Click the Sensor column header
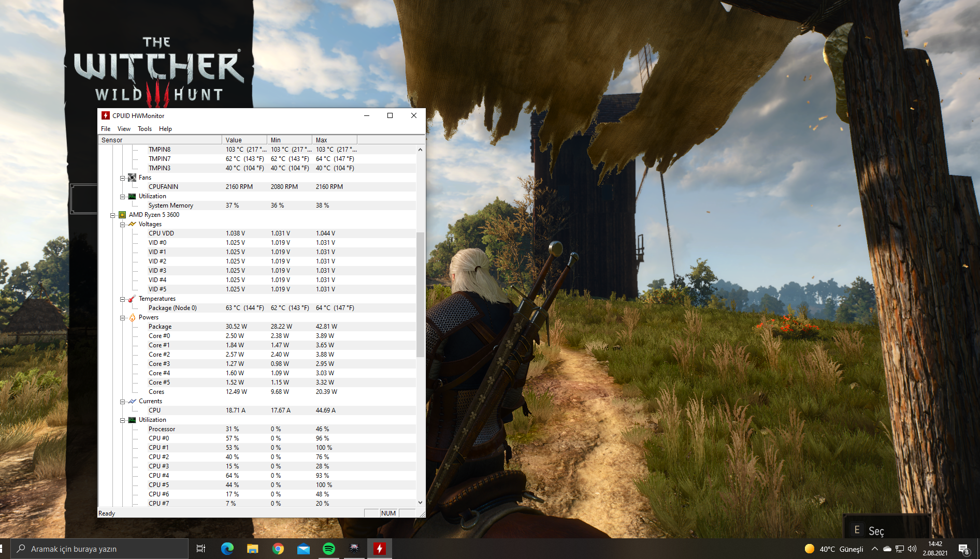Screen dimensions: 980x559 pyautogui.click(x=160, y=140)
